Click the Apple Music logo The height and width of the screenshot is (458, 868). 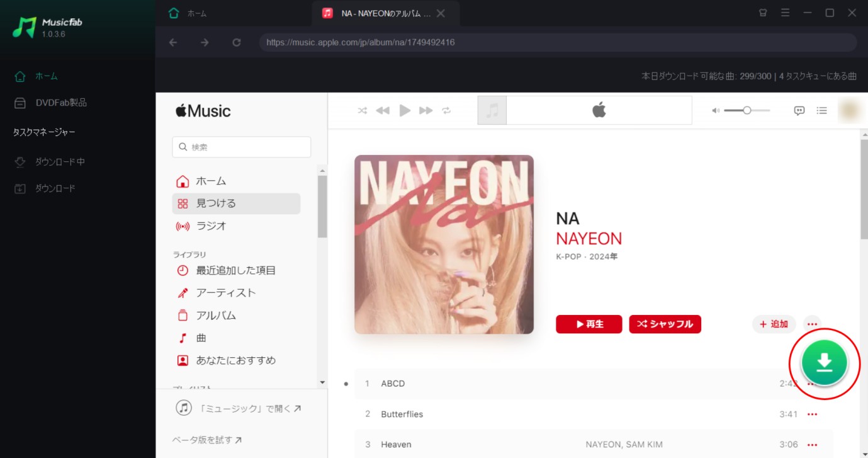203,112
